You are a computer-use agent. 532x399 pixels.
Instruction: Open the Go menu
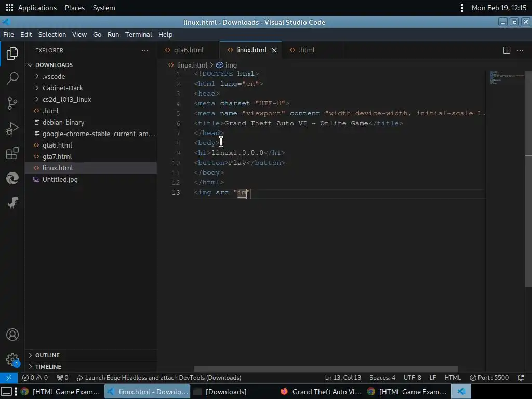coord(97,35)
